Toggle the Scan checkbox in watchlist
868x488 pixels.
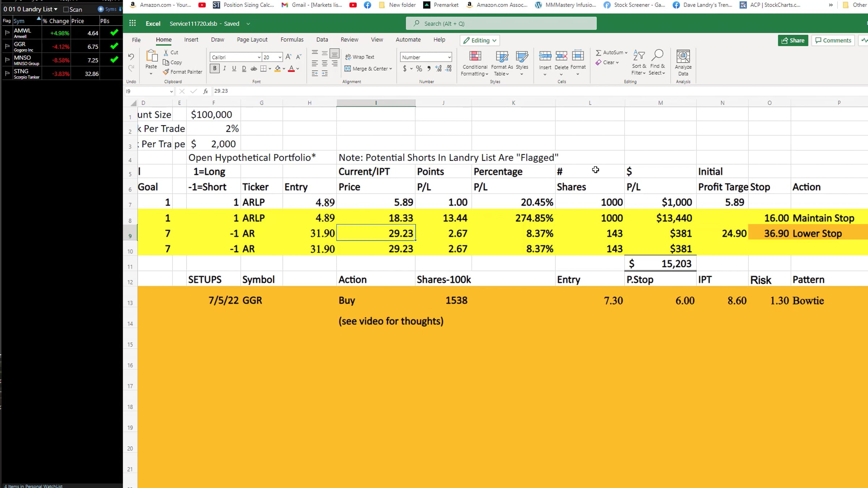(x=66, y=9)
